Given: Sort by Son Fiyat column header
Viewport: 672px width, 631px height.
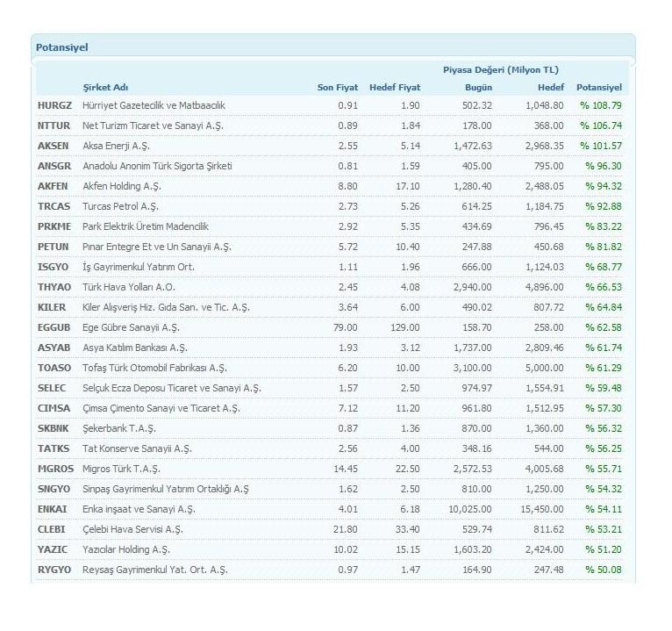Looking at the screenshot, I should (x=337, y=88).
